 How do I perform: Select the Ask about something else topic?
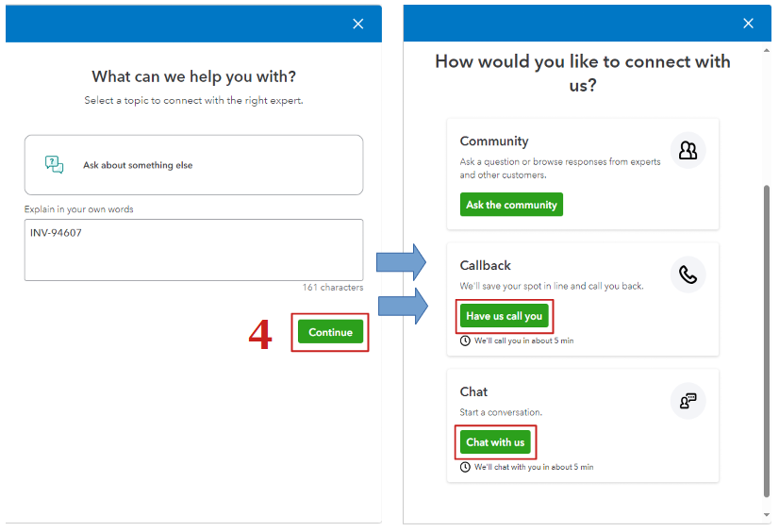[x=193, y=165]
